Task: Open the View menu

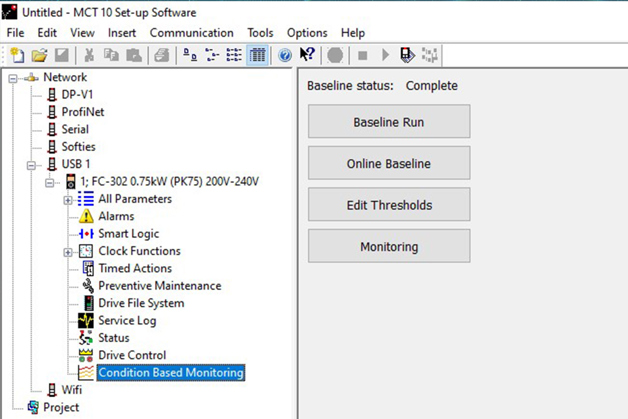Action: coord(82,33)
